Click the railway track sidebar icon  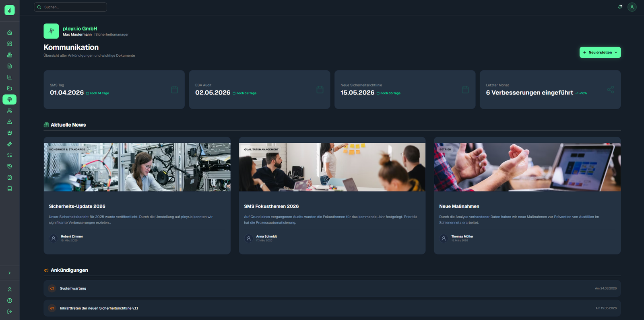coord(10,144)
